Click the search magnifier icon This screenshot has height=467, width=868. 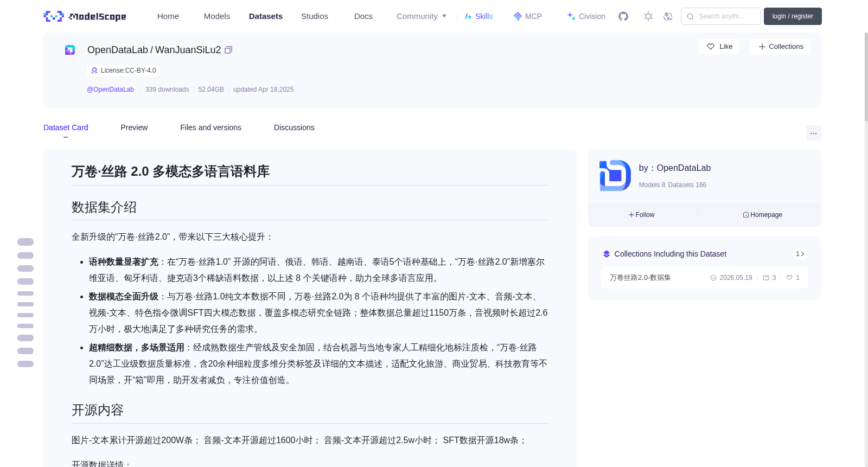[x=690, y=16]
